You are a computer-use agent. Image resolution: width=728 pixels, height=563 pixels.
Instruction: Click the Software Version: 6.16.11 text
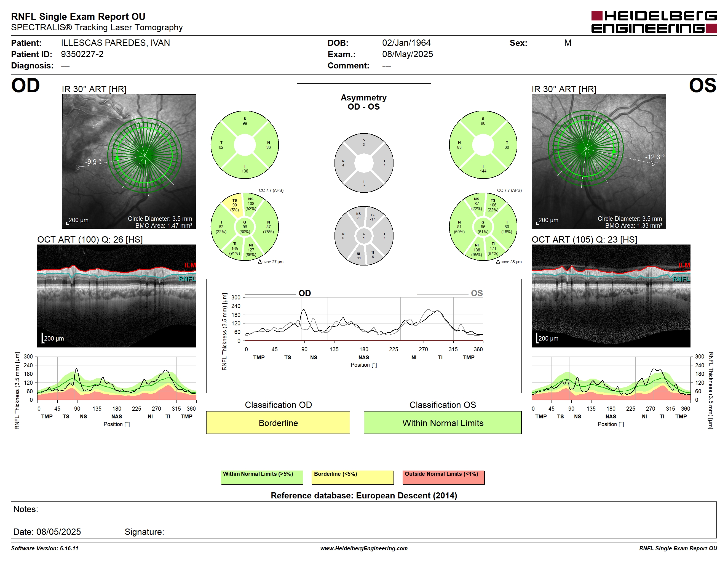coord(45,548)
